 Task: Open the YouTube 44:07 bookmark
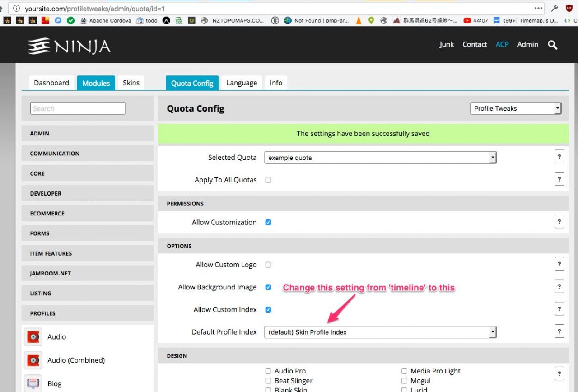pyautogui.click(x=475, y=20)
